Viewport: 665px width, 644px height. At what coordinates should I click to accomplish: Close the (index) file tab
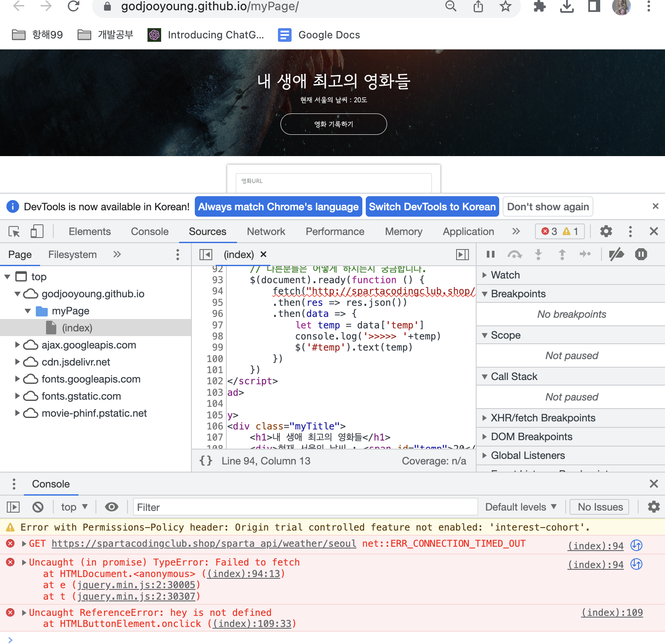click(x=263, y=254)
